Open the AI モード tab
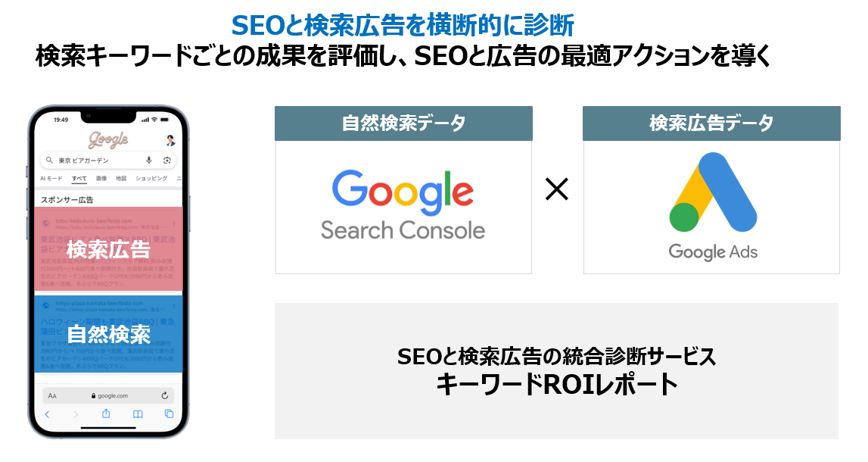868x462 pixels. coord(51,179)
